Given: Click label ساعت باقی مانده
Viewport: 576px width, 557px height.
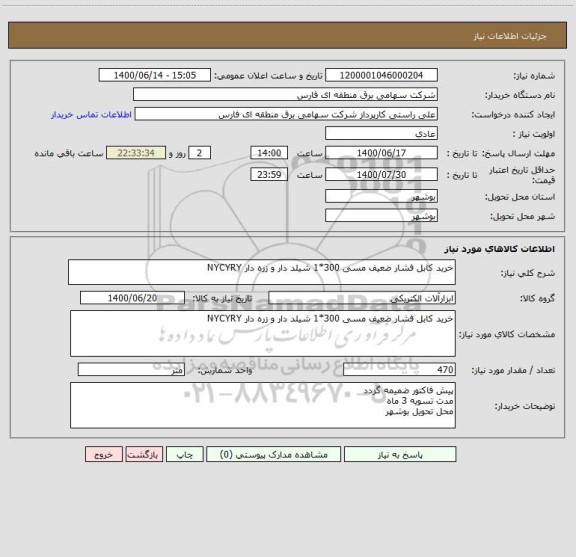Looking at the screenshot, I should tap(69, 153).
